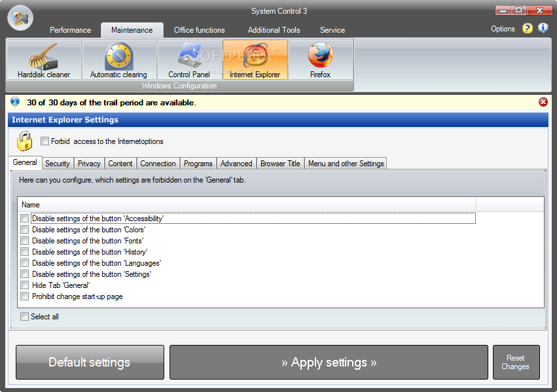Check Disable settings of button 'Colors'

coord(24,230)
